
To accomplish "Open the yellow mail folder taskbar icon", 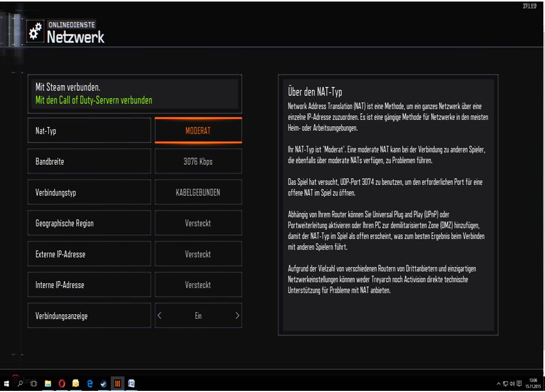I will pos(76,383).
